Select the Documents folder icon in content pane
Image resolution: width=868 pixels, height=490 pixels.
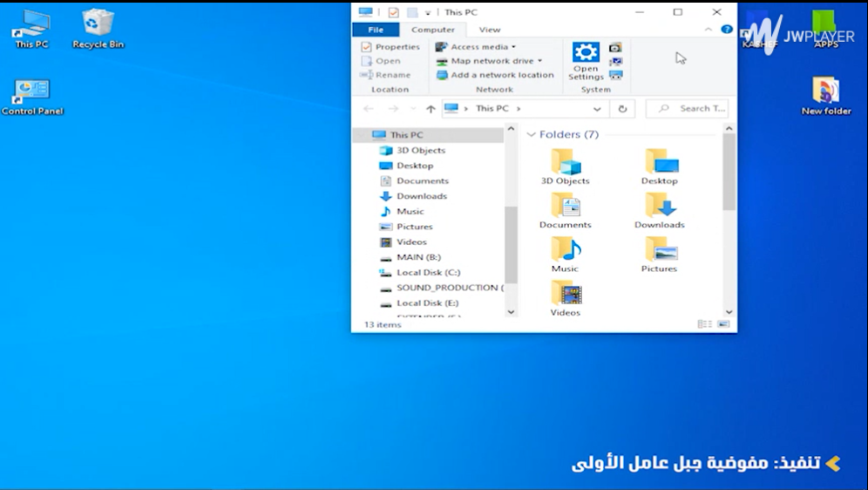click(566, 210)
